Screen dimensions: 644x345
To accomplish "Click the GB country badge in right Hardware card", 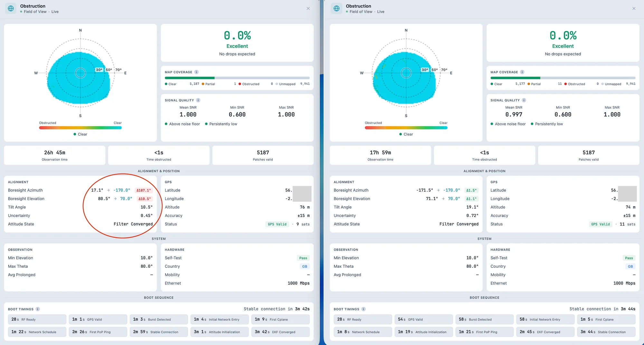I will pyautogui.click(x=630, y=266).
